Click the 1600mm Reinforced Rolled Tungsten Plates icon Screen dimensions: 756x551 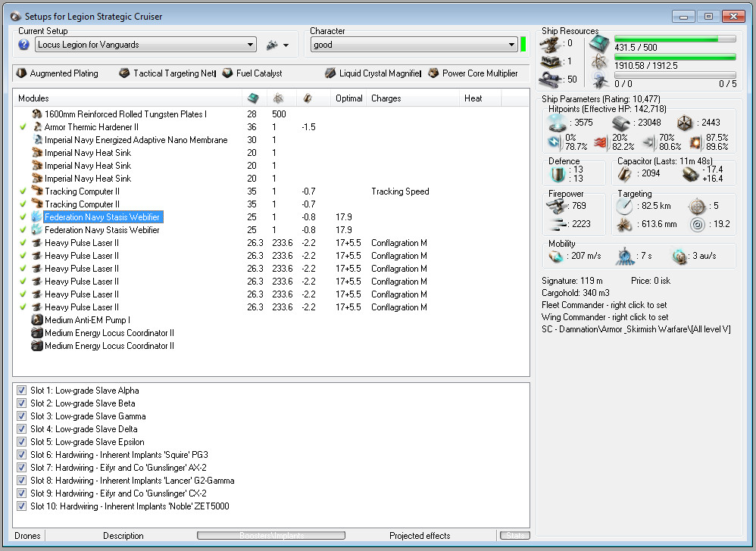click(x=37, y=114)
